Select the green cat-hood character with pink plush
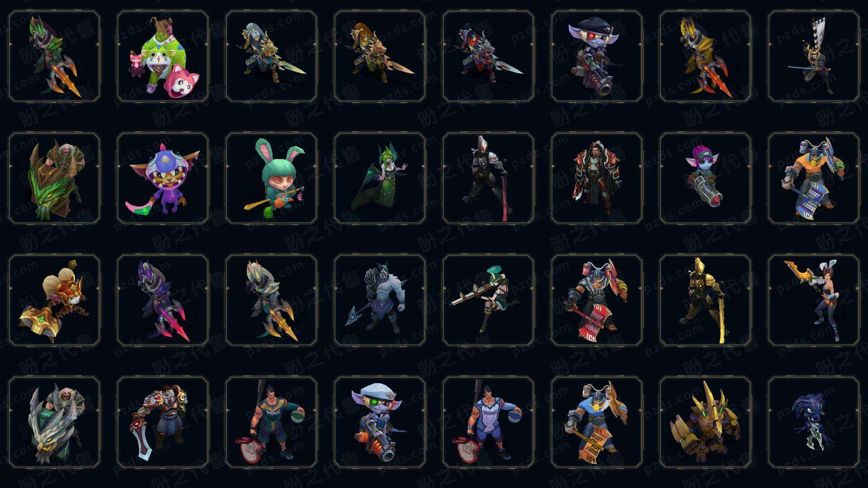The height and width of the screenshot is (488, 868). point(163,56)
